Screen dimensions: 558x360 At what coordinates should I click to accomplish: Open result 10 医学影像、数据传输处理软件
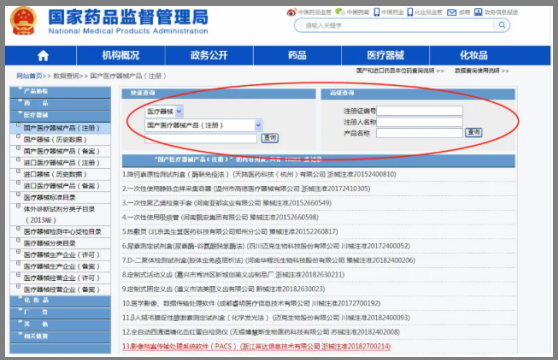point(252,303)
